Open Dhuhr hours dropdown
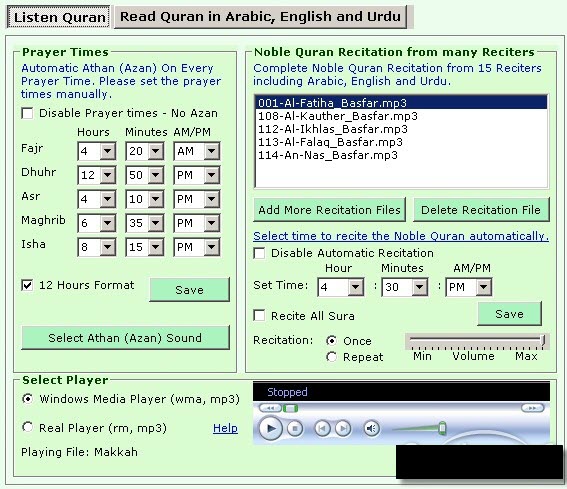The image size is (567, 489). pyautogui.click(x=108, y=175)
